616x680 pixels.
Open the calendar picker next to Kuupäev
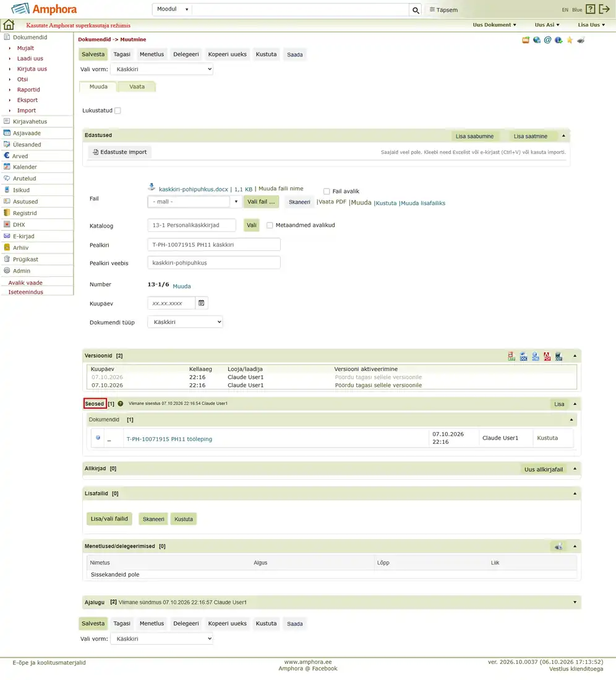[x=201, y=303]
